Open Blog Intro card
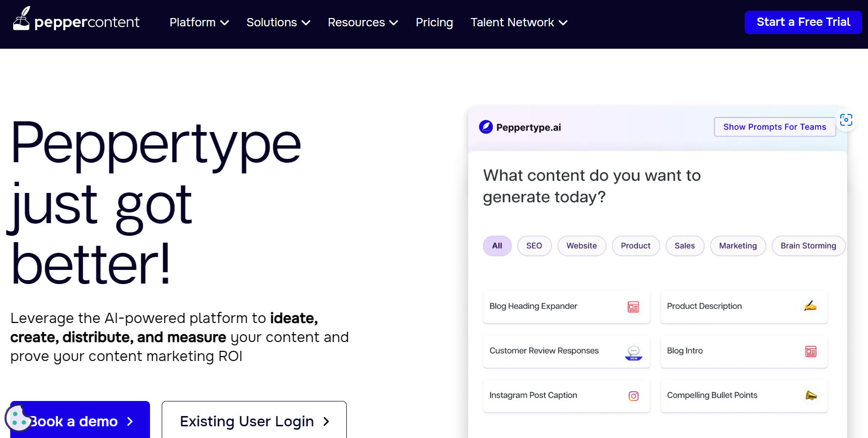 744,351
